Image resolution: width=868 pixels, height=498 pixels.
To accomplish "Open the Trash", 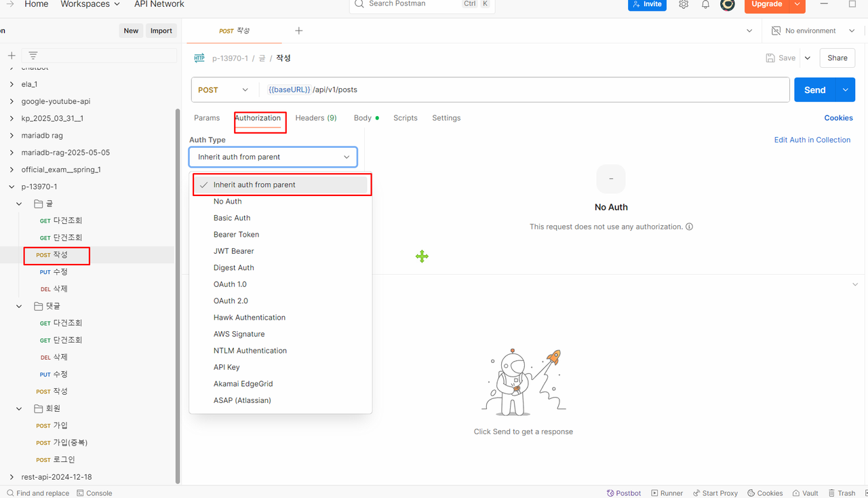I will [841, 493].
